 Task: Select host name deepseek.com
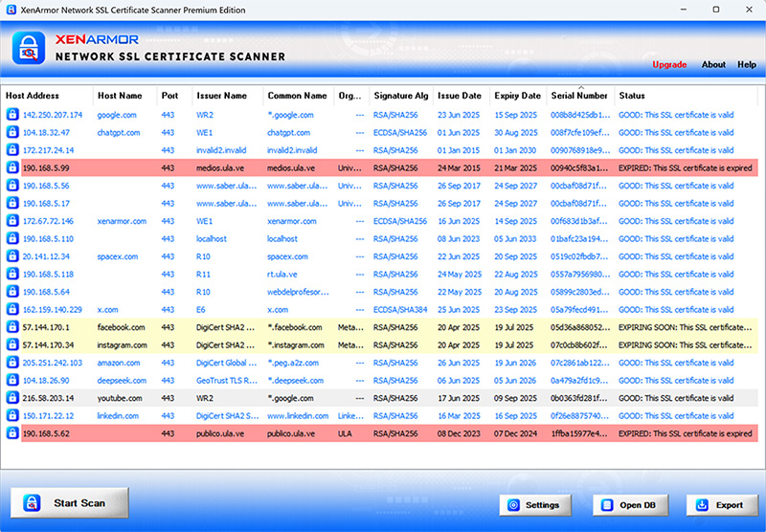point(122,381)
